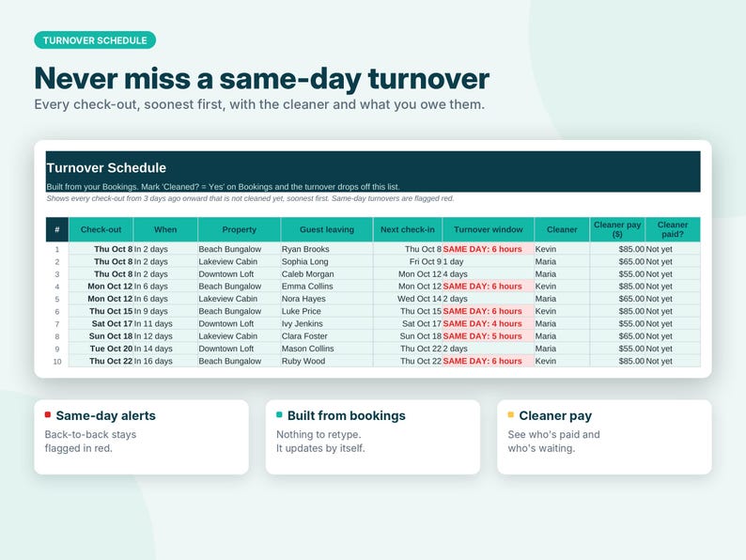Click 'In 11 days' cell
This screenshot has width=746, height=560.
[165, 323]
